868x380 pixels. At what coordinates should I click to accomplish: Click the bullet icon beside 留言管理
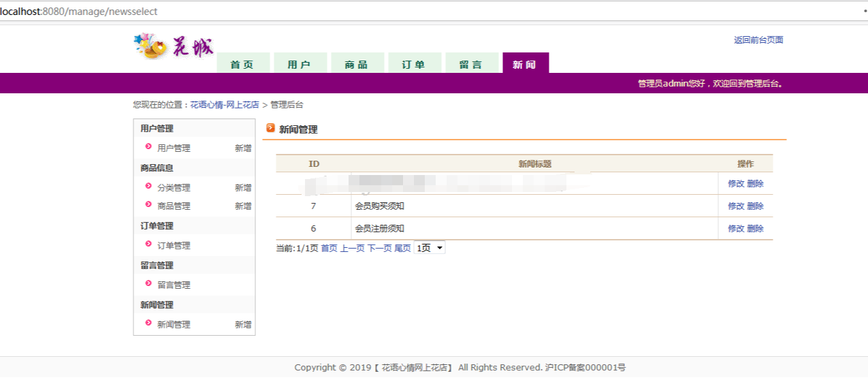click(148, 283)
